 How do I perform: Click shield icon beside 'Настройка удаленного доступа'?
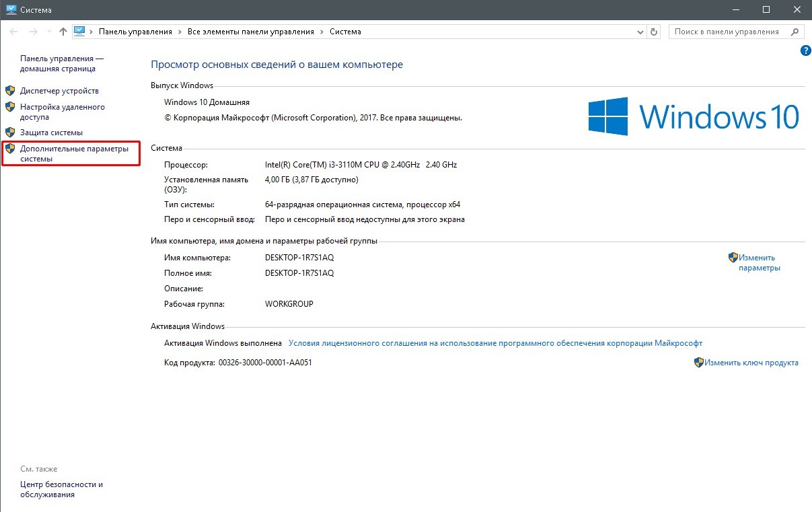coord(10,106)
